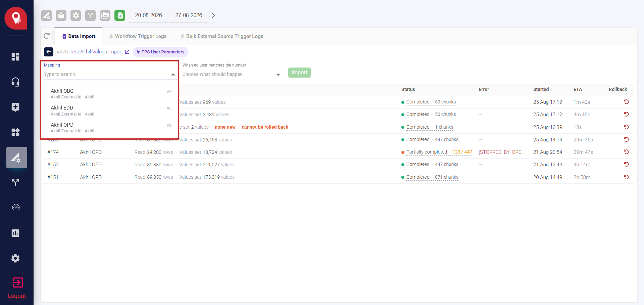Roll back the 25 Aug 17:19 import
The height and width of the screenshot is (305, 644).
(626, 102)
